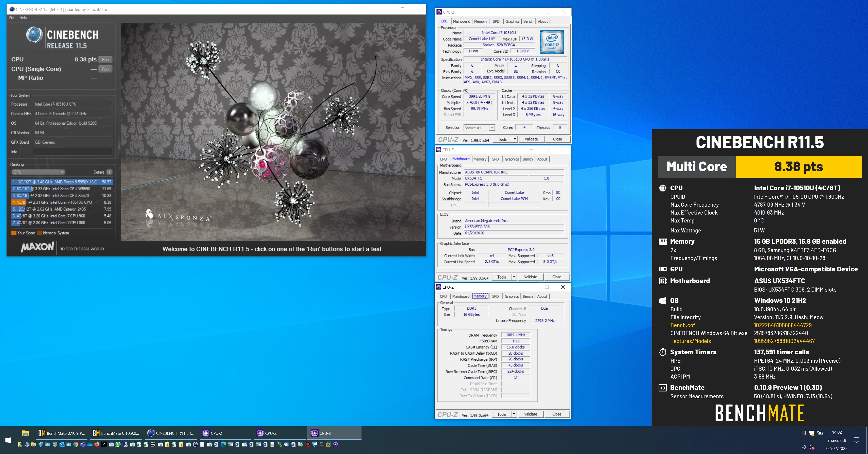Click the Identical System legend swatch
Viewport: 868px width, 454px height.
39,233
